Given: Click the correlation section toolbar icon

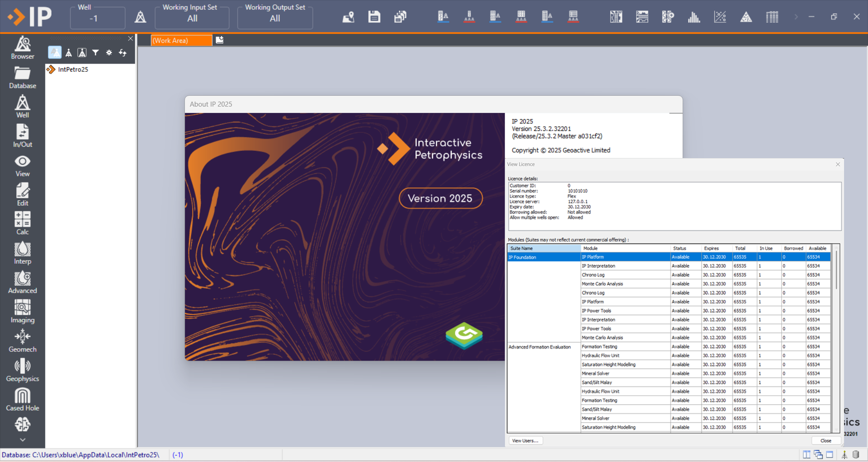Looking at the screenshot, I should [642, 17].
